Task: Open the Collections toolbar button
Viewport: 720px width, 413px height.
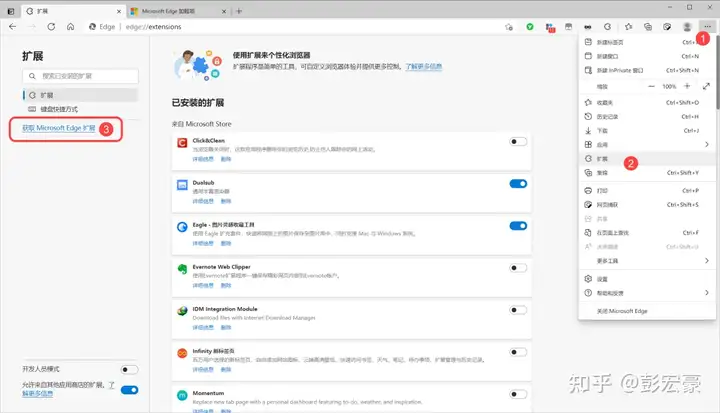Action: click(x=648, y=27)
